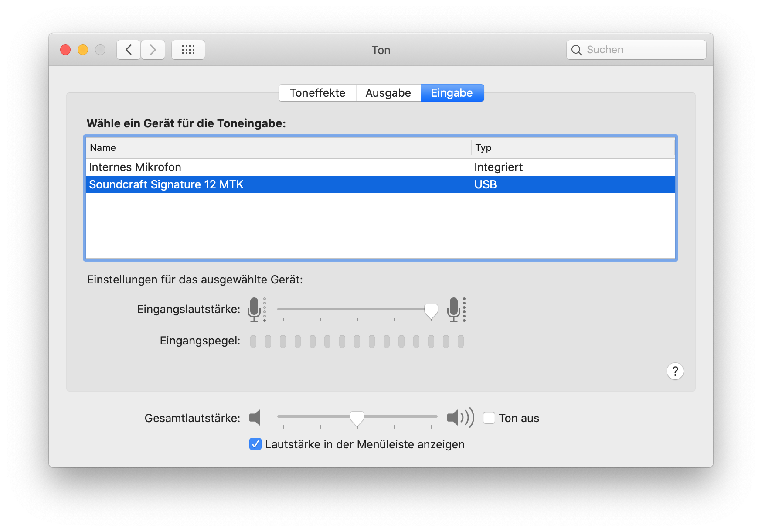Viewport: 762px width, 532px height.
Task: Click the forward navigation arrow
Action: tap(153, 50)
